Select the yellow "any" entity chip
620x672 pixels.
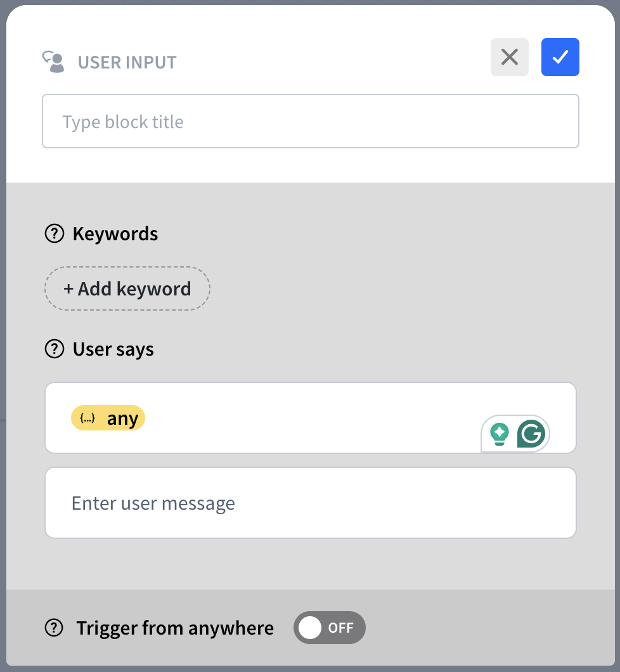pyautogui.click(x=108, y=418)
